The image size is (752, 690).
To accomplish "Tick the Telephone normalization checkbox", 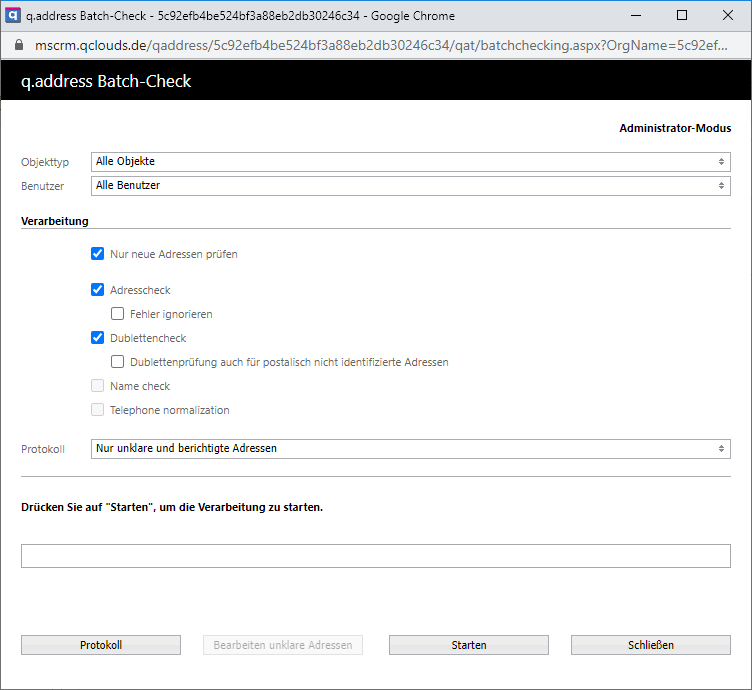I will (x=98, y=410).
